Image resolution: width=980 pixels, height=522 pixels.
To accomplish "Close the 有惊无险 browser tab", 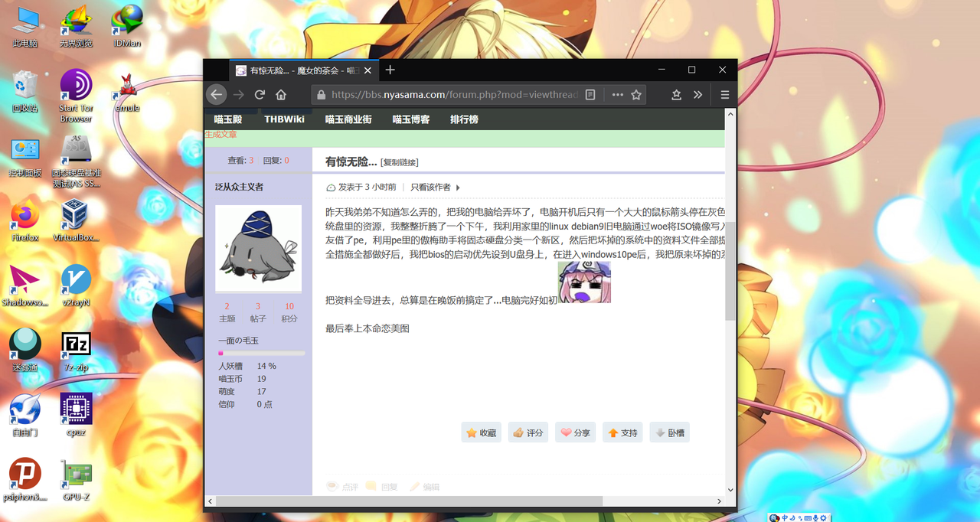I will click(367, 70).
